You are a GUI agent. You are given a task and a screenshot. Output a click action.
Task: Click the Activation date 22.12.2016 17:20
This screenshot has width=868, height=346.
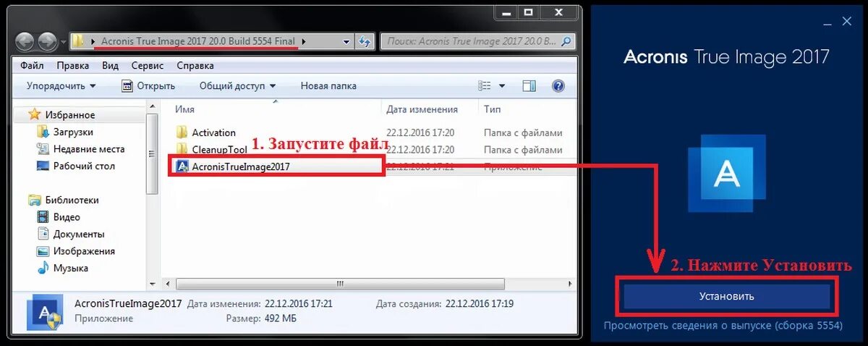click(420, 132)
